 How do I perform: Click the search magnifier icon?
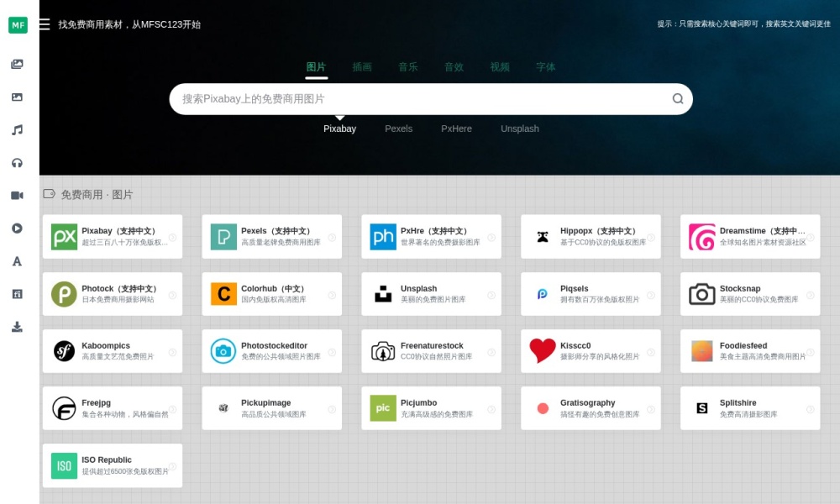pos(678,98)
